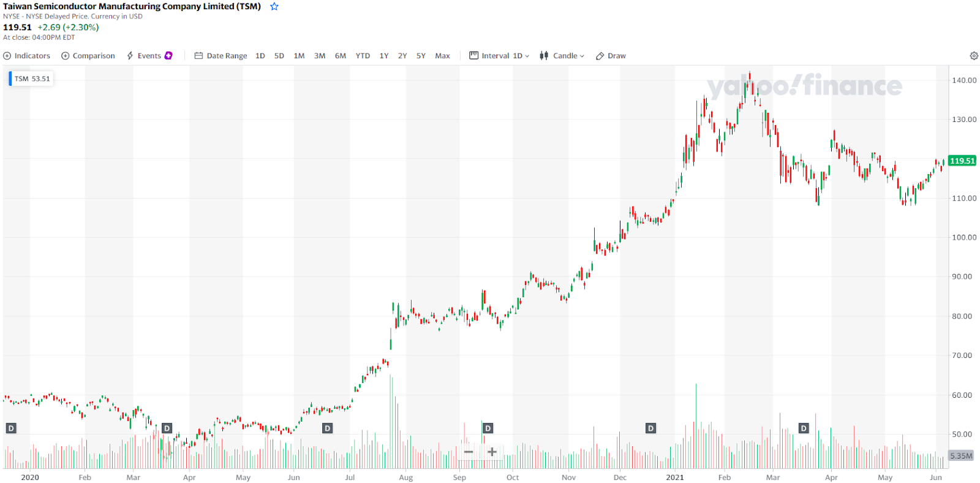Click the 140.00 price axis label
Viewport: 980px width, 483px height.
[964, 80]
